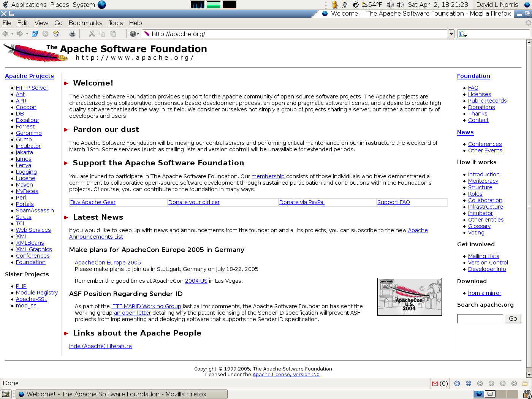The width and height of the screenshot is (532, 399).
Task: Click the Apache feather logo
Action: click(x=36, y=53)
